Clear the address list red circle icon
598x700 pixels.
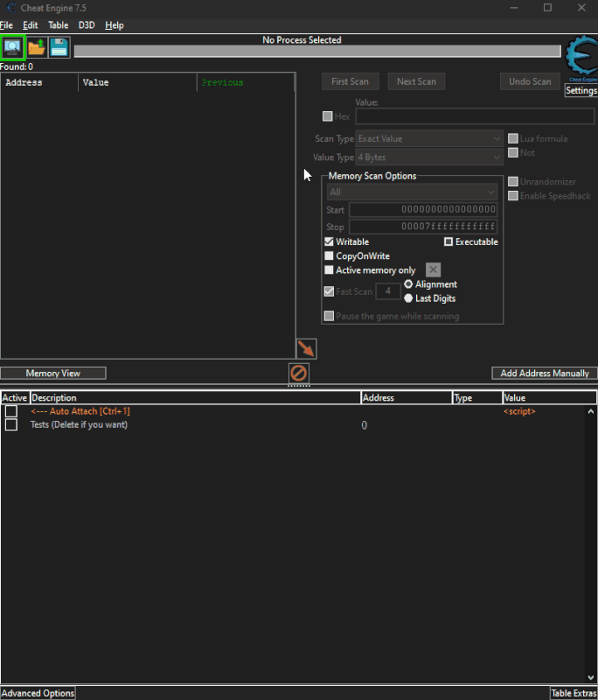[298, 373]
